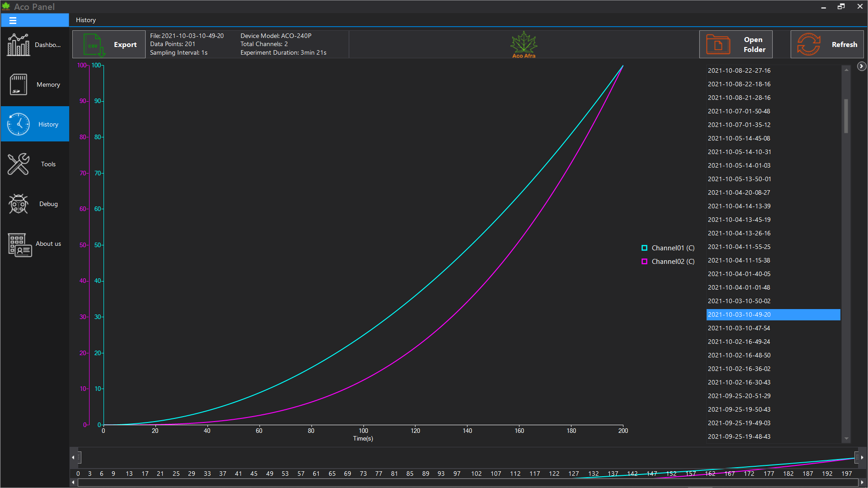Select the History clock icon
Image resolution: width=868 pixels, height=488 pixels.
coord(19,124)
